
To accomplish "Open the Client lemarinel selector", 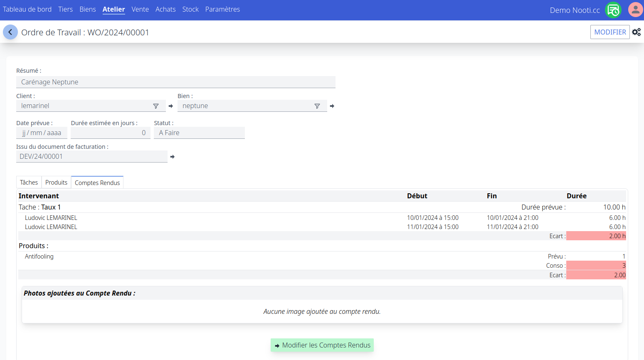I will [x=83, y=106].
